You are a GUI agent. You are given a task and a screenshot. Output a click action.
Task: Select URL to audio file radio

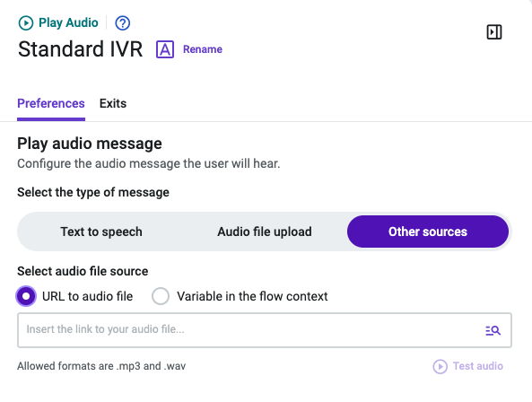tap(26, 296)
